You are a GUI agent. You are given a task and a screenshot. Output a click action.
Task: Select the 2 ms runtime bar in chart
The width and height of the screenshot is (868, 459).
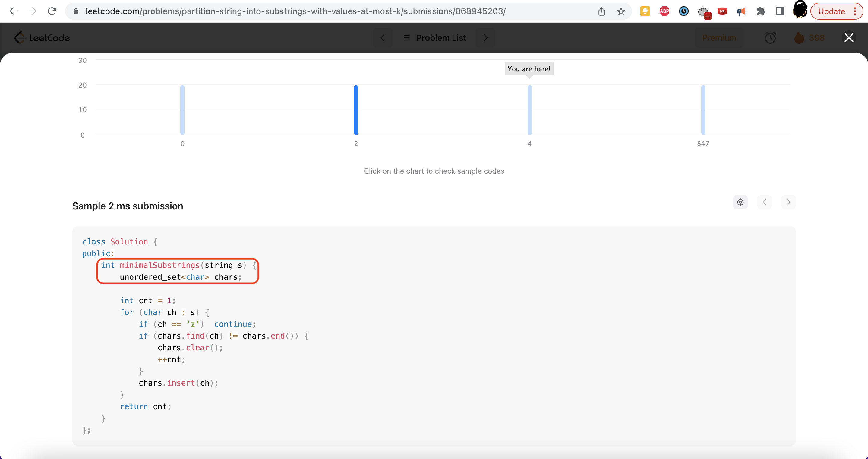[x=355, y=109]
